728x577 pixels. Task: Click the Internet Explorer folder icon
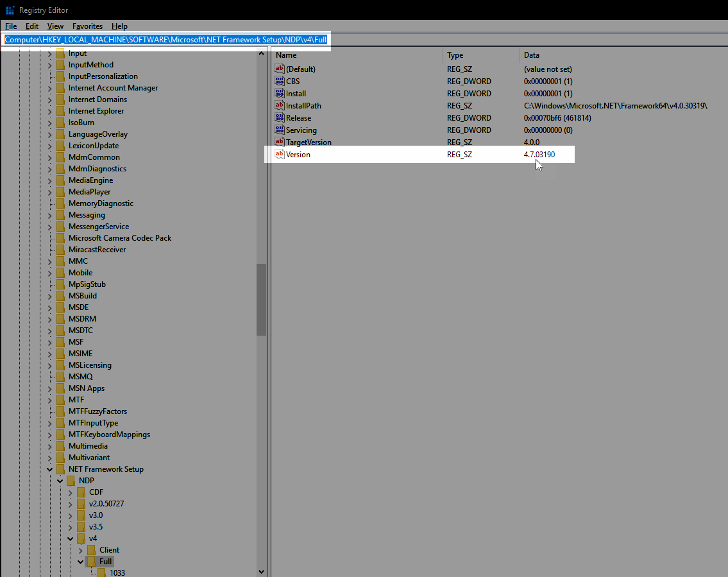(x=60, y=111)
